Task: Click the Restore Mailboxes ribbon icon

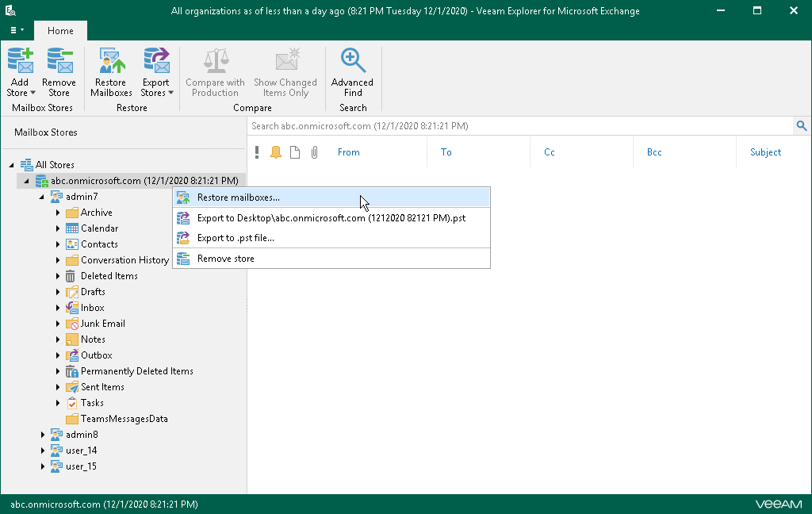Action: pos(112,60)
